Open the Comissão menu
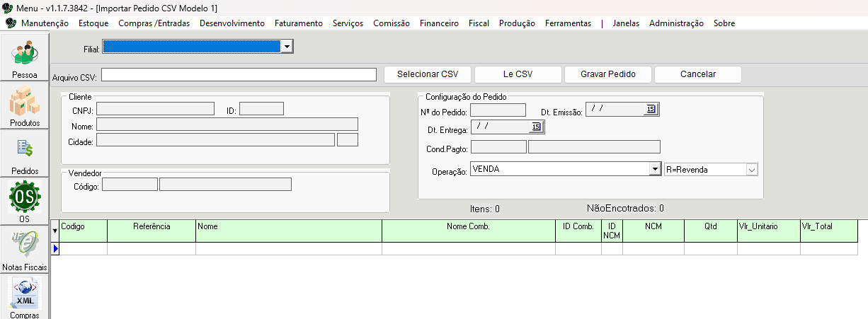 (x=392, y=23)
